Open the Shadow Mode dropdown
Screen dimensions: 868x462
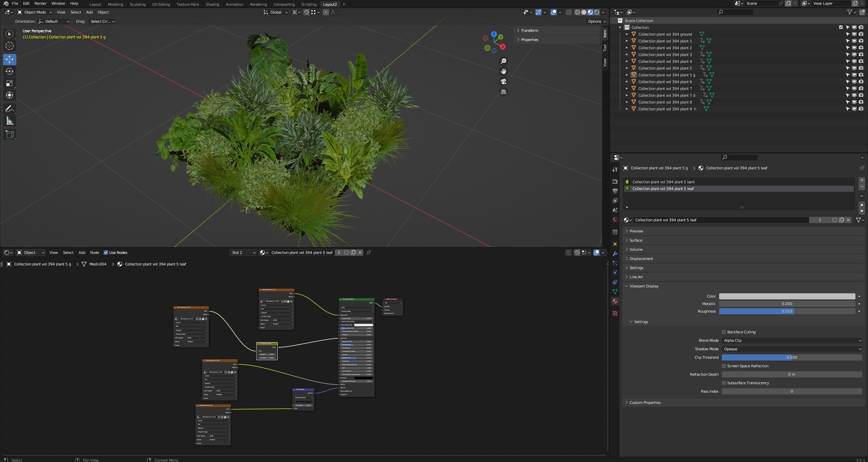pos(792,349)
